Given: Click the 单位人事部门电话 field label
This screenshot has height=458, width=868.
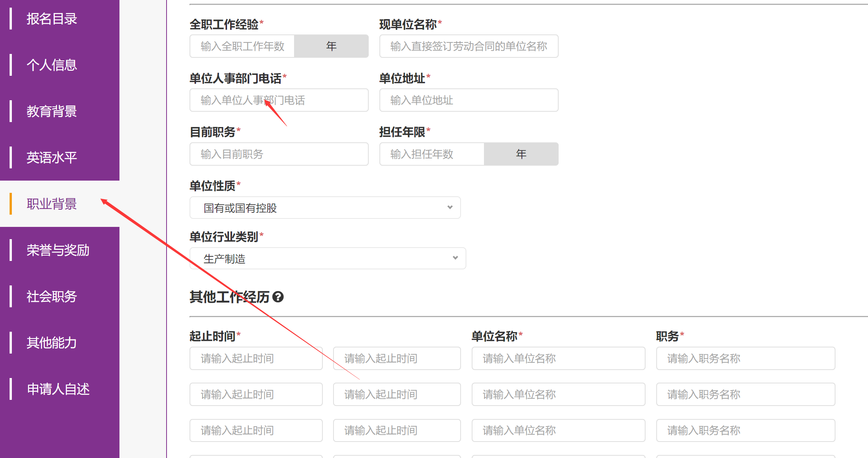Looking at the screenshot, I should 235,78.
